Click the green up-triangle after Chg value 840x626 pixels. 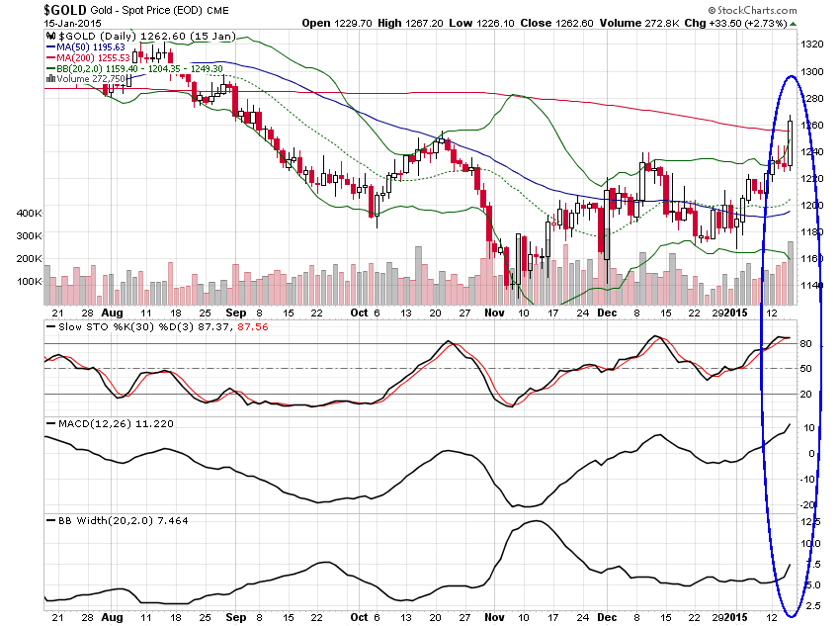793,24
